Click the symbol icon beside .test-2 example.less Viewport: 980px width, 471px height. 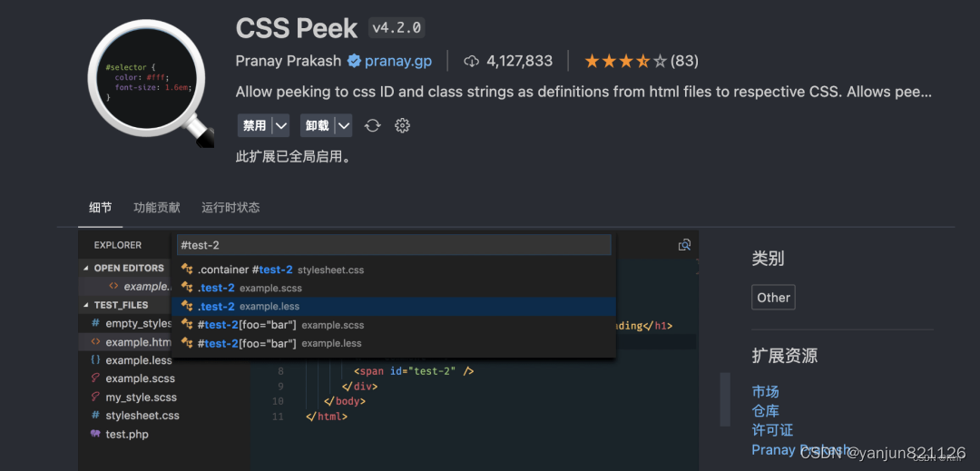pos(186,306)
